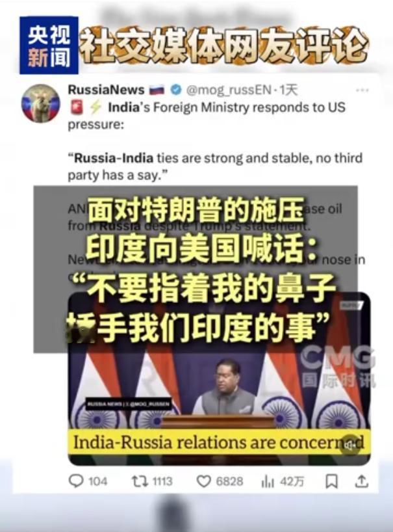The height and width of the screenshot is (532, 393).
Task: Click the 央视新闻 logo
Action: coord(49,45)
